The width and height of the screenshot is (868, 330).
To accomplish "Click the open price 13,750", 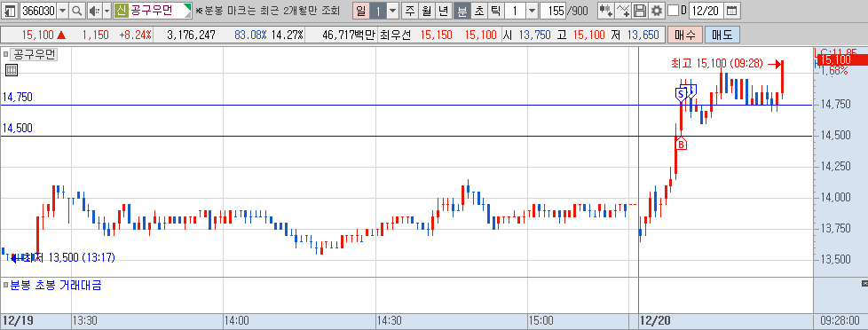I will [x=535, y=35].
